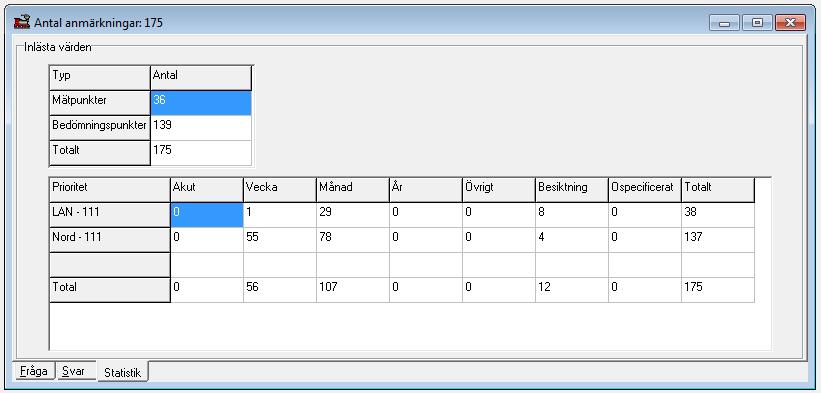Select the Statistik tab

pos(123,372)
